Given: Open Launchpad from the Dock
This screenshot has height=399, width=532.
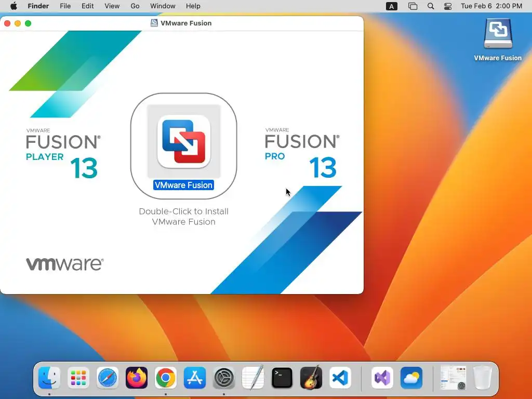Looking at the screenshot, I should click(x=78, y=378).
